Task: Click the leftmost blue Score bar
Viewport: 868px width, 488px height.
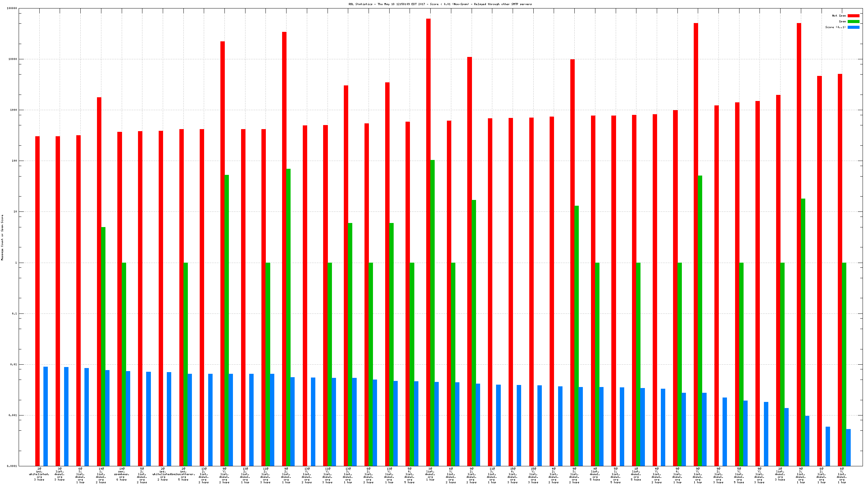Action: pyautogui.click(x=45, y=416)
